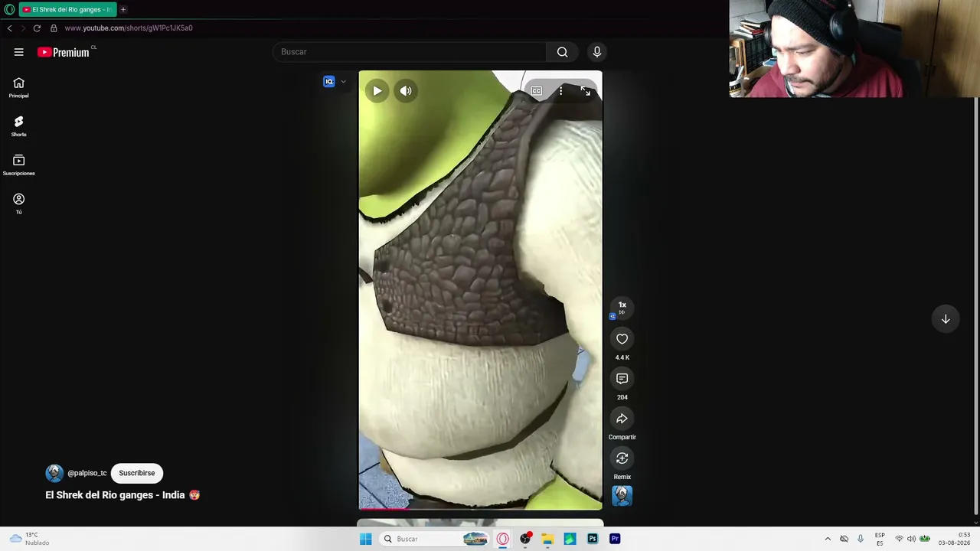Open the Windows Start menu
The width and height of the screenshot is (980, 551).
click(x=366, y=539)
